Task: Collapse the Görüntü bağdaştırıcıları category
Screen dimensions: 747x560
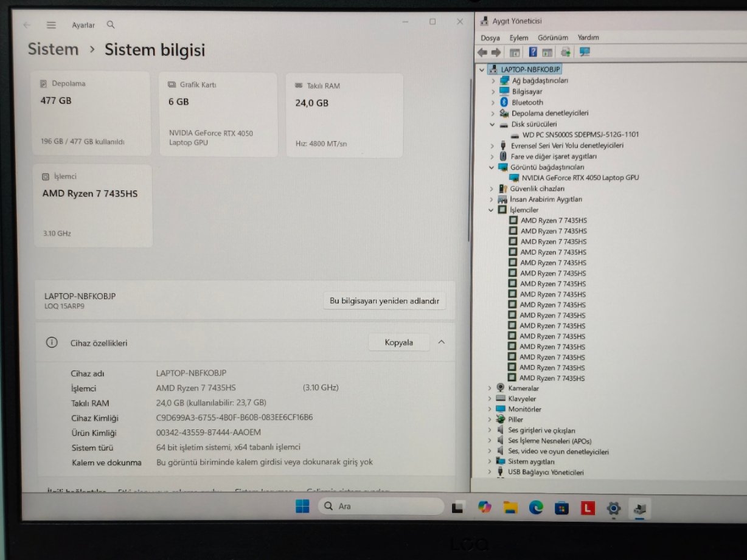Action: pyautogui.click(x=492, y=167)
